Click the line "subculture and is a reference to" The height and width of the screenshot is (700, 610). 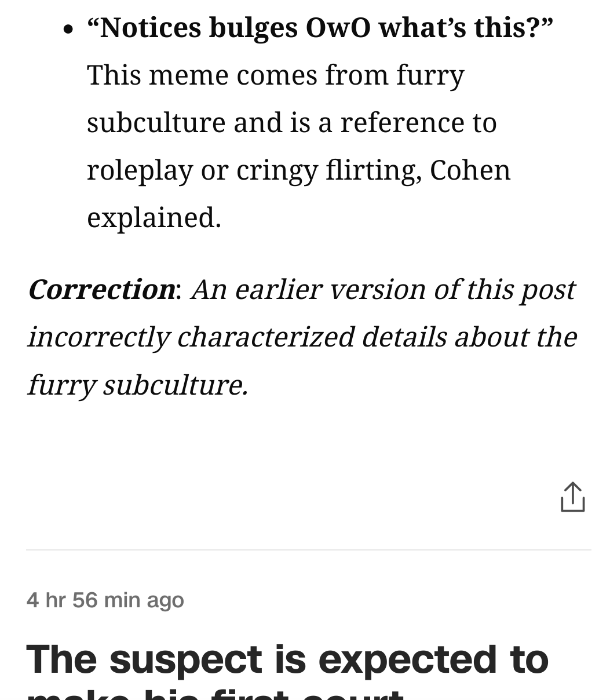coord(292,122)
